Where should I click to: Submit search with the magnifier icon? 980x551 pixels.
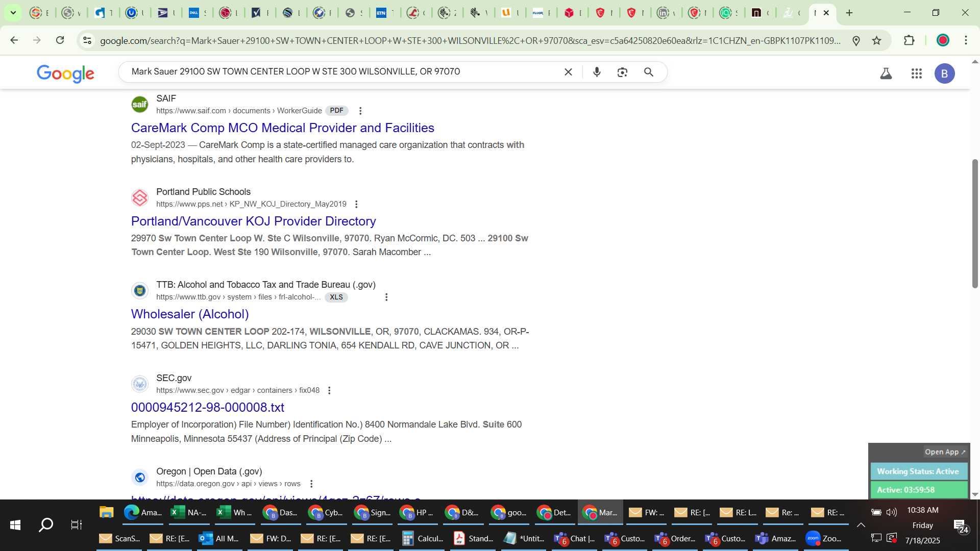click(649, 72)
